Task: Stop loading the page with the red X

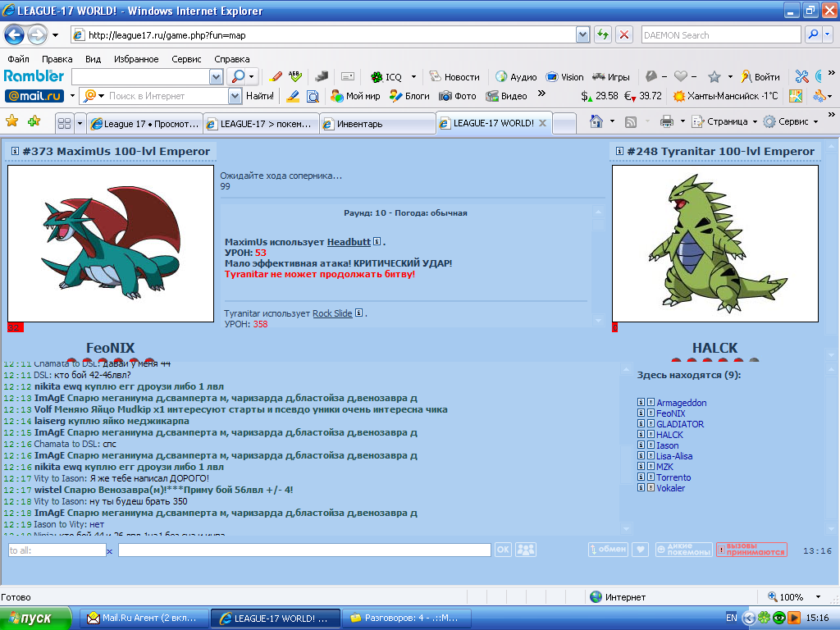Action: [624, 35]
